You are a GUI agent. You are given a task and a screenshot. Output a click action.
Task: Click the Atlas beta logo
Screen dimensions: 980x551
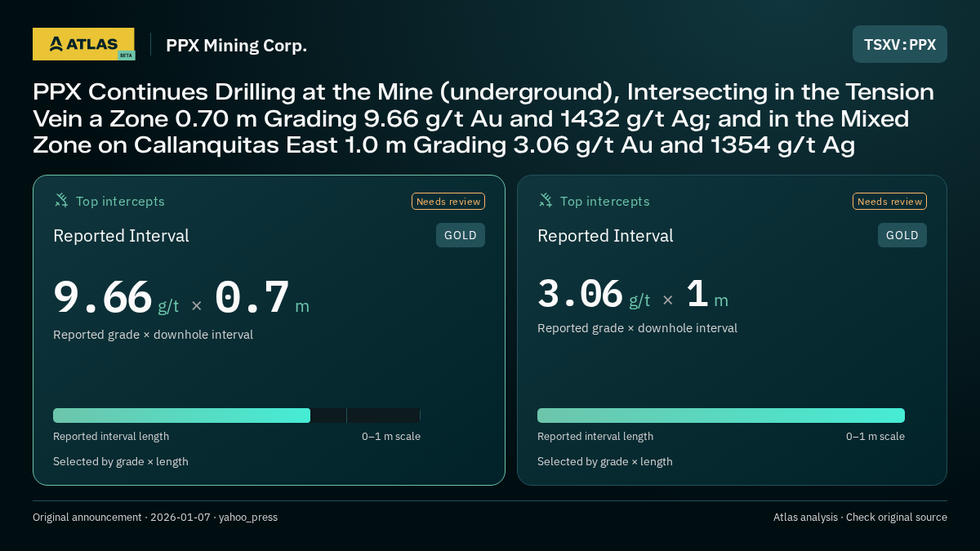coord(84,44)
